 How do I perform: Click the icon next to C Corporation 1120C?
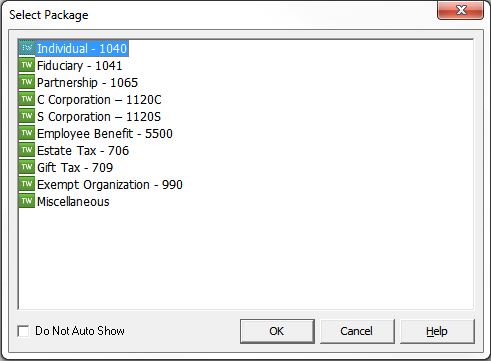[x=27, y=99]
